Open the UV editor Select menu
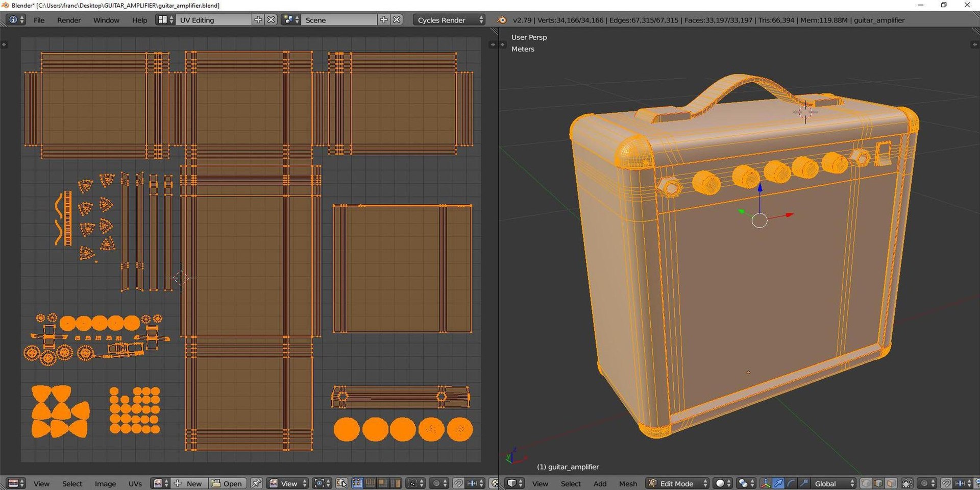Viewport: 980px width, 490px height. (x=72, y=483)
